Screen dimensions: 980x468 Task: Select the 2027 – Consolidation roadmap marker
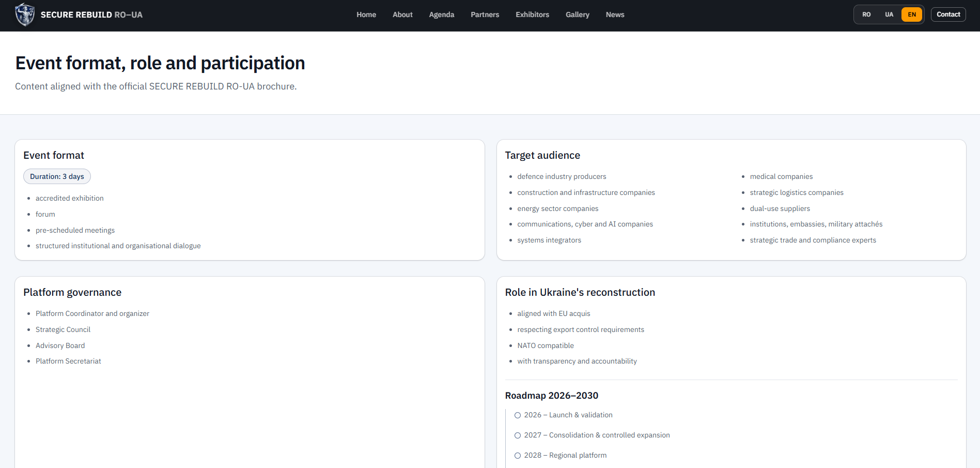click(518, 435)
